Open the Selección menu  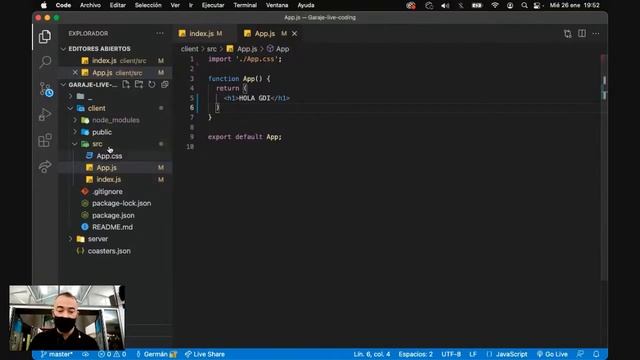(148, 5)
